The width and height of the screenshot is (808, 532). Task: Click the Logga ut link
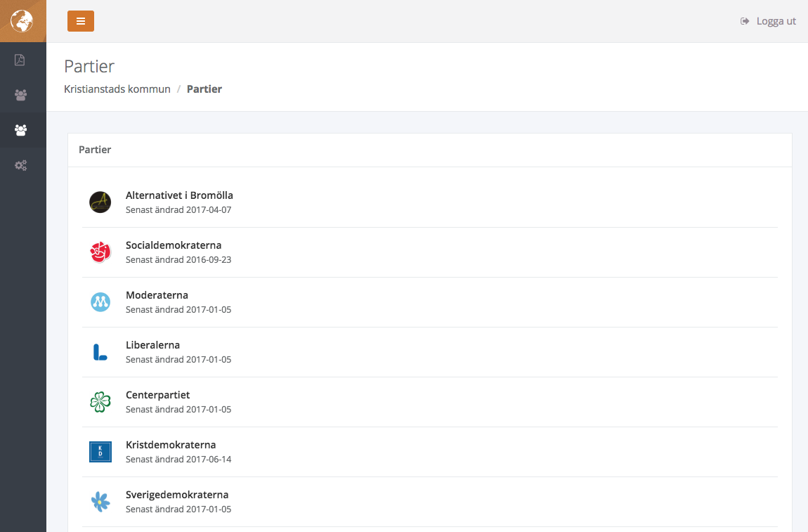(x=776, y=21)
